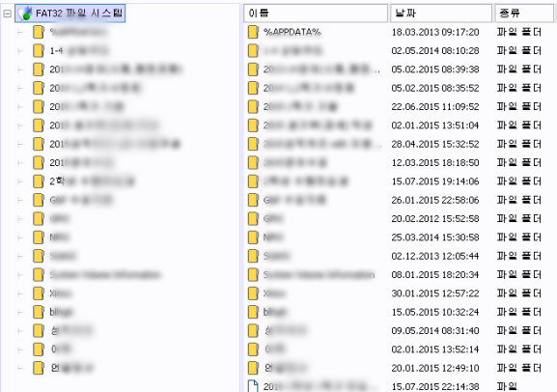The height and width of the screenshot is (392, 557).
Task: Open the %APPDATA% folder name in list
Action: tap(292, 32)
